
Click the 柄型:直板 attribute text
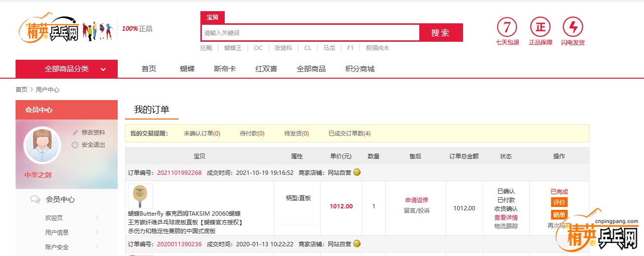pos(298,198)
